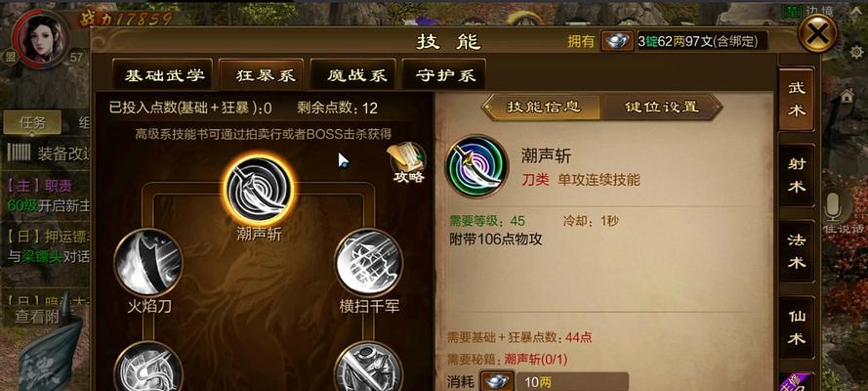868x391 pixels.
Task: Click the large 潮声斩 icon in info panel
Action: (477, 166)
